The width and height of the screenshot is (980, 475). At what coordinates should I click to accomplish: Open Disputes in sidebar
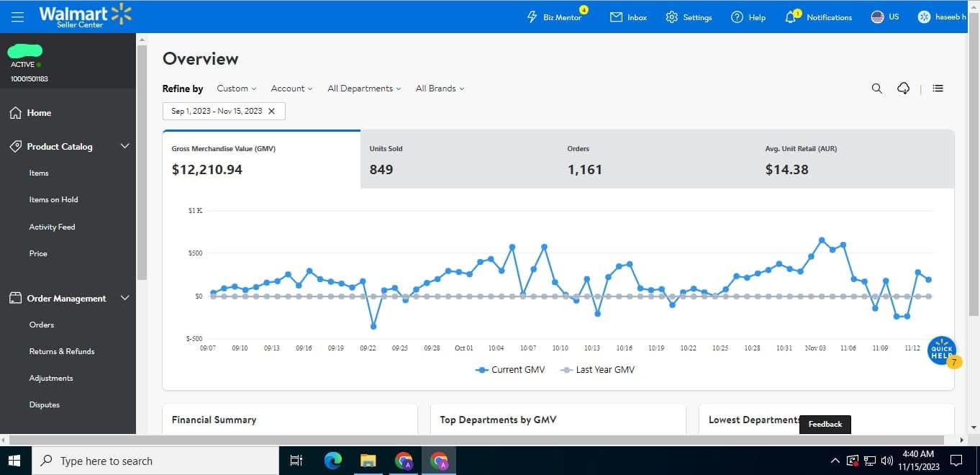pos(45,404)
